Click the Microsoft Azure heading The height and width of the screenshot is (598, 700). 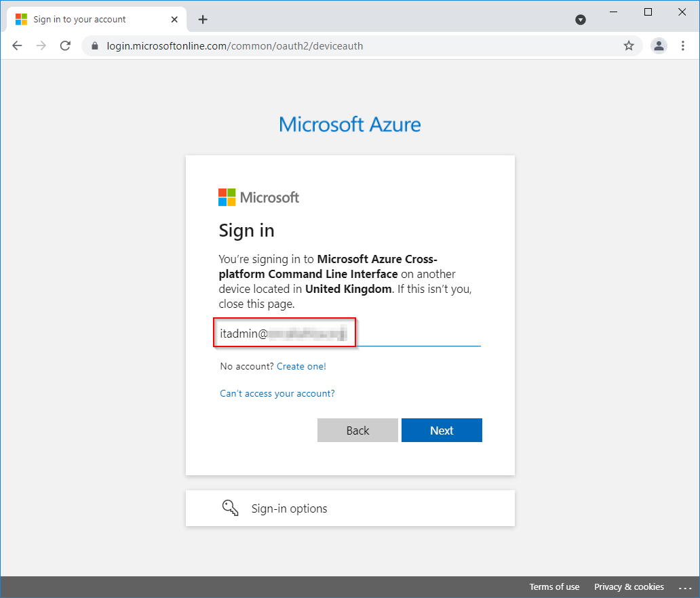(x=349, y=124)
